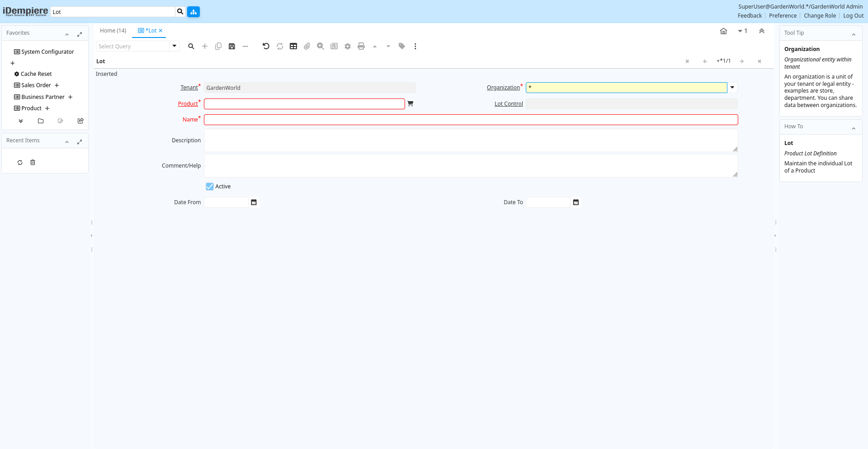Click the Find record magnifier icon
This screenshot has width=868, height=449.
[191, 47]
